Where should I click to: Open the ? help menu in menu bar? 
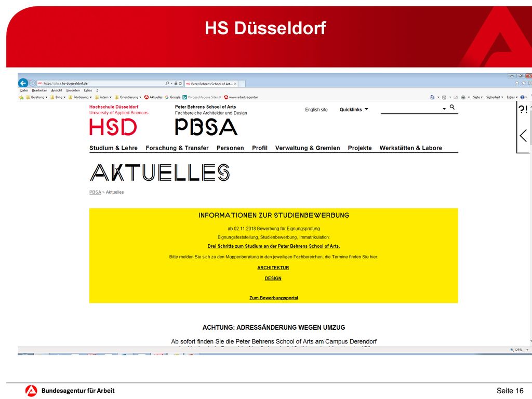tap(97, 90)
